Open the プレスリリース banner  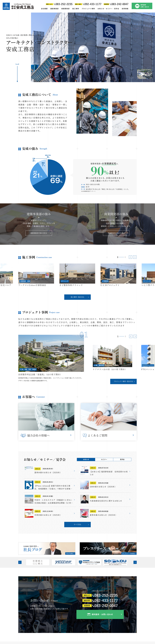(108, 548)
